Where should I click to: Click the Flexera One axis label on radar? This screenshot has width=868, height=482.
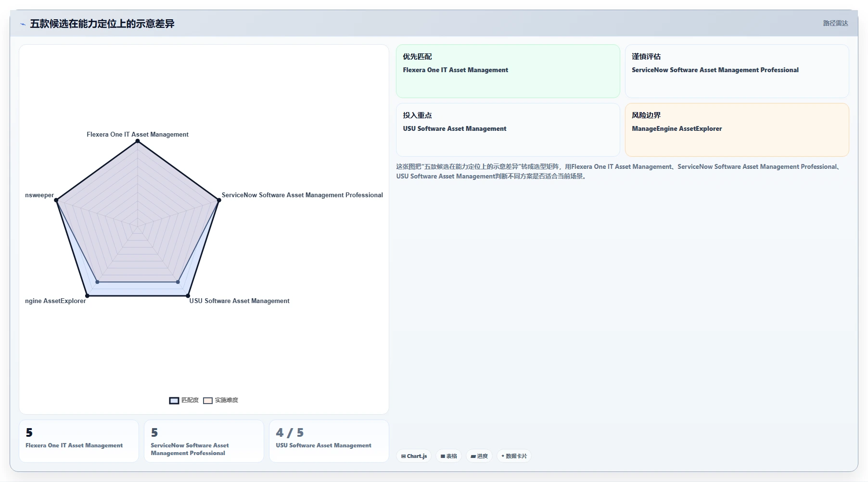pos(138,135)
